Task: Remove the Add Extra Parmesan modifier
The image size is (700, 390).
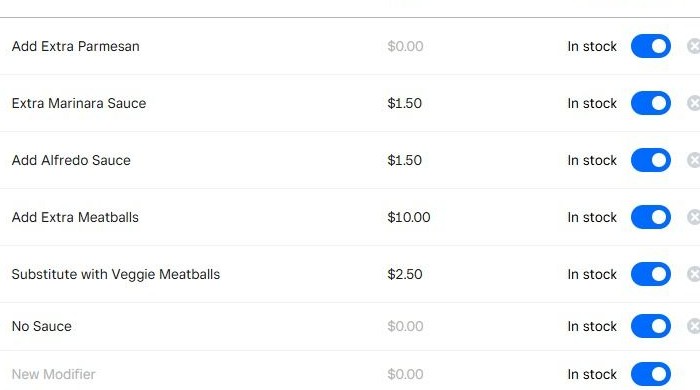Action: [694, 46]
